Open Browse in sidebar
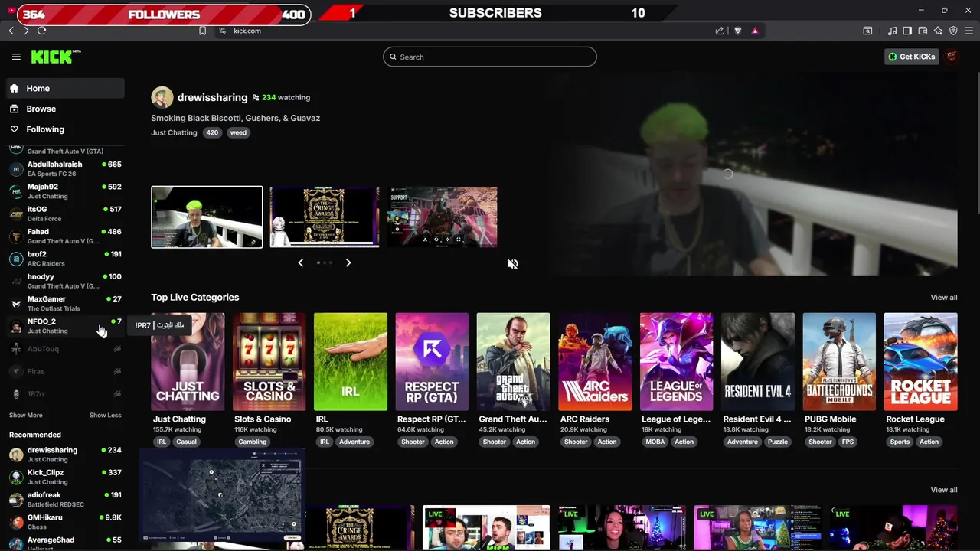Screen dimensions: 980x551 65,109
